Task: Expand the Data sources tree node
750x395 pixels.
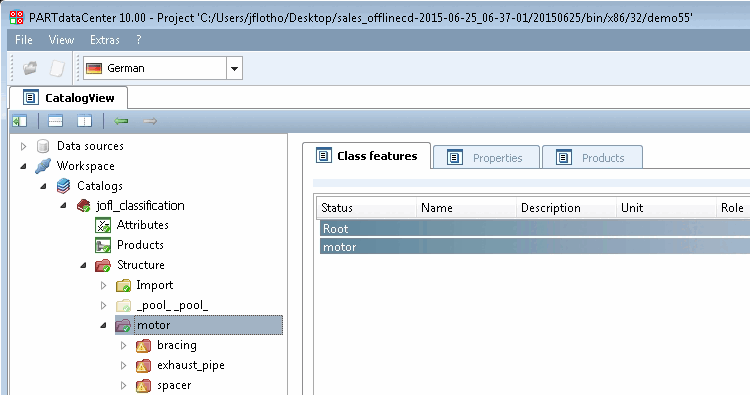Action: 23,146
